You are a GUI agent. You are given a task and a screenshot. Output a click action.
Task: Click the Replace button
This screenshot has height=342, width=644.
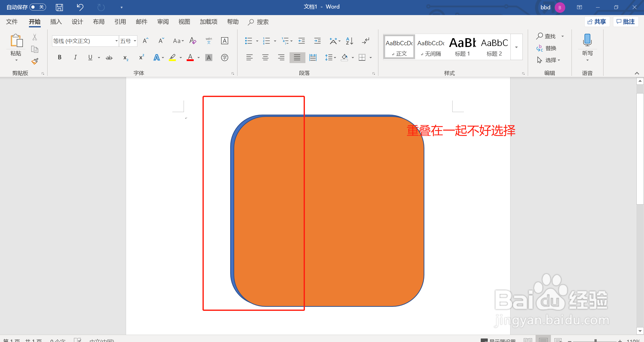pyautogui.click(x=546, y=48)
